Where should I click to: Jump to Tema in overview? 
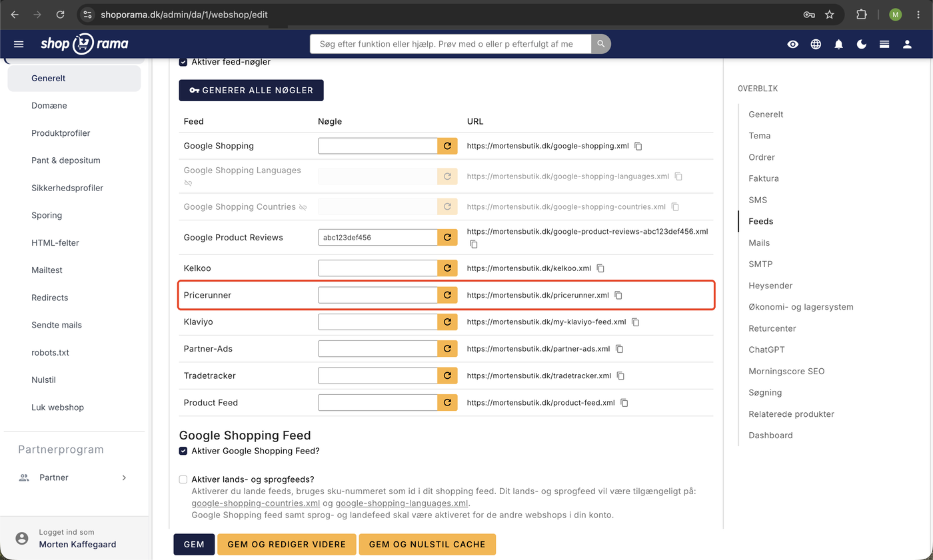coord(760,136)
